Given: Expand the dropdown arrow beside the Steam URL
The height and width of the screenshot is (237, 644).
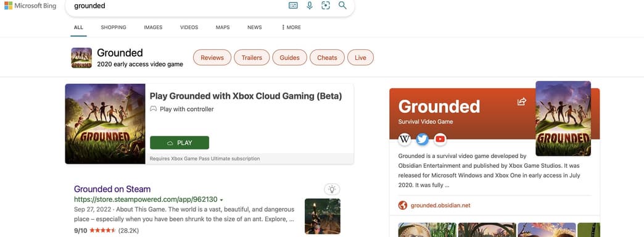Looking at the screenshot, I should click(x=221, y=200).
